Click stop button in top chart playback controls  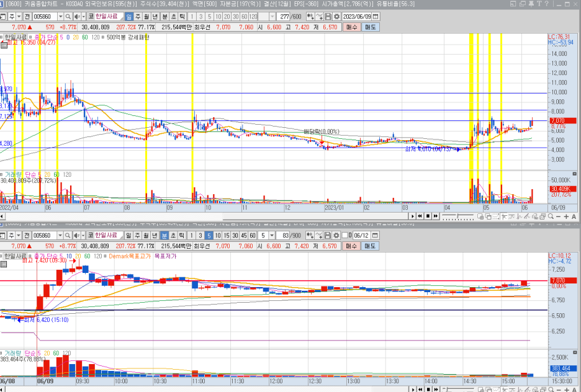428,216
